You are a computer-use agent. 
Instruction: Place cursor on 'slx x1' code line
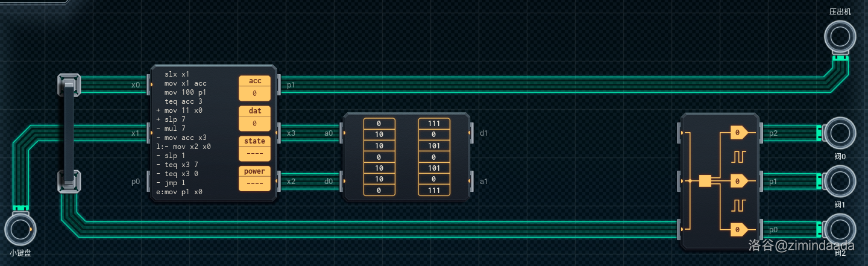pyautogui.click(x=177, y=74)
